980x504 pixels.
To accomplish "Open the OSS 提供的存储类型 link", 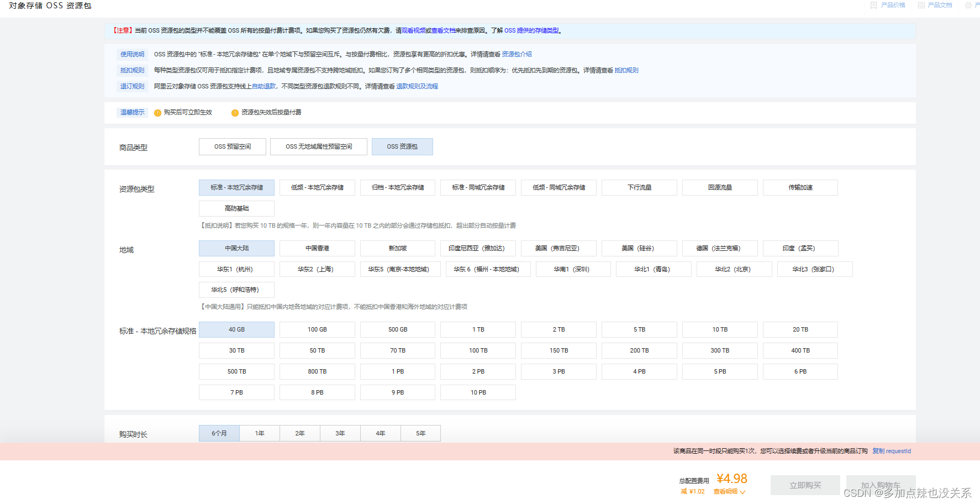I will [531, 30].
